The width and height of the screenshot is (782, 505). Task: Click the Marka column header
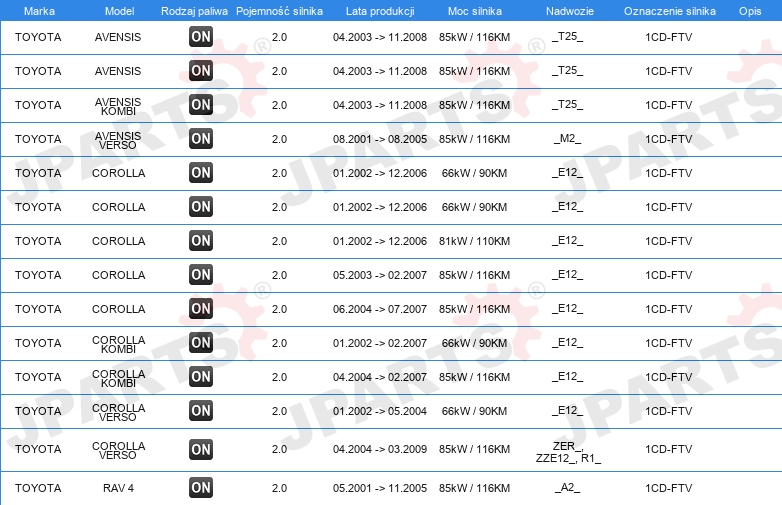pos(39,11)
